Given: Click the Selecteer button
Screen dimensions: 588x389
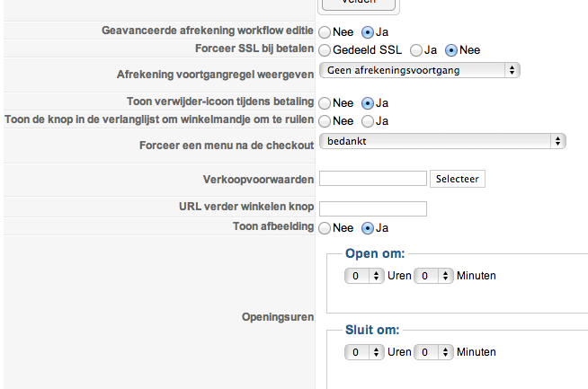Looking at the screenshot, I should 457,179.
